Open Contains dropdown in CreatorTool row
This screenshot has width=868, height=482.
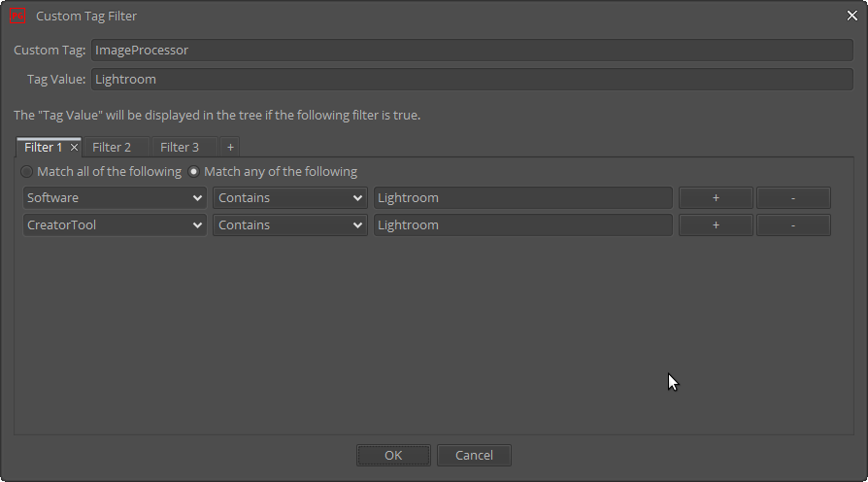[x=290, y=224]
